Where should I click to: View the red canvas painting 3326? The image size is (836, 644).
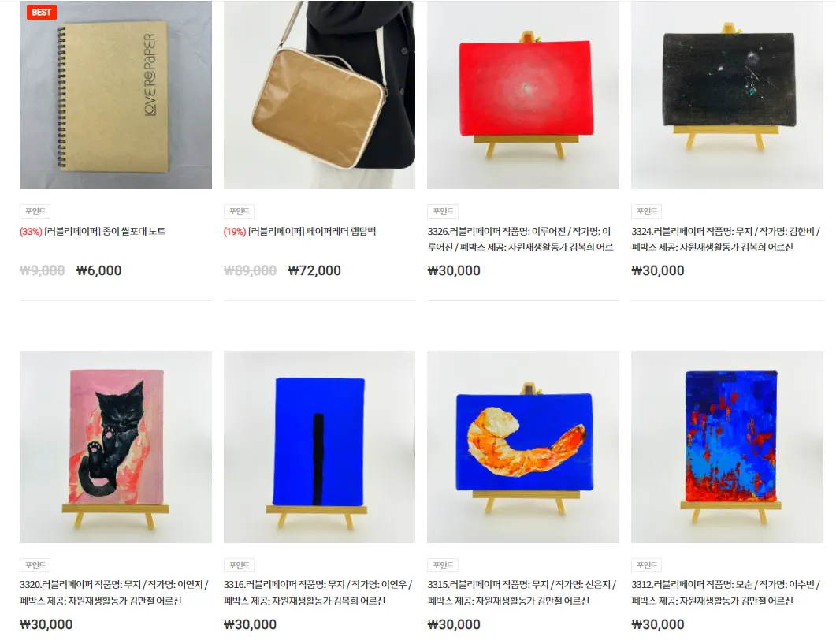point(523,95)
